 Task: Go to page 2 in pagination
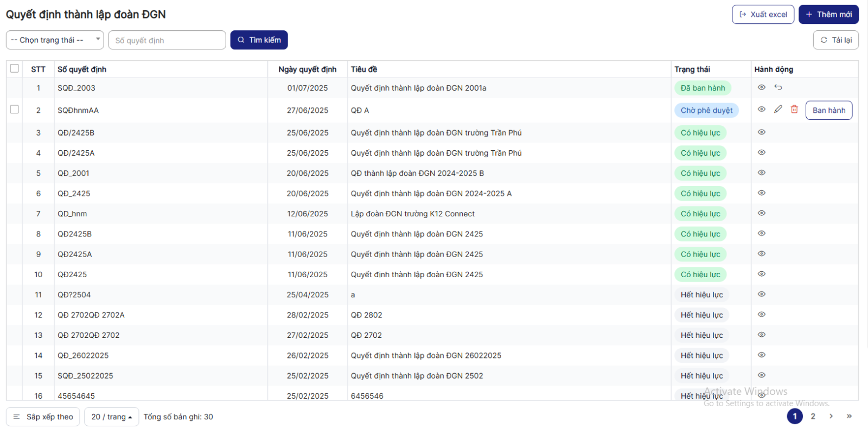[x=813, y=417]
